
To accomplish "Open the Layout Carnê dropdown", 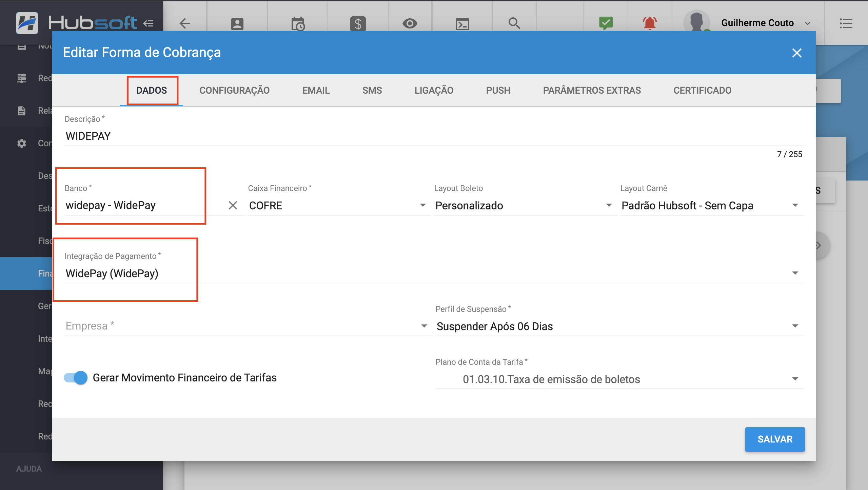I will tap(796, 205).
